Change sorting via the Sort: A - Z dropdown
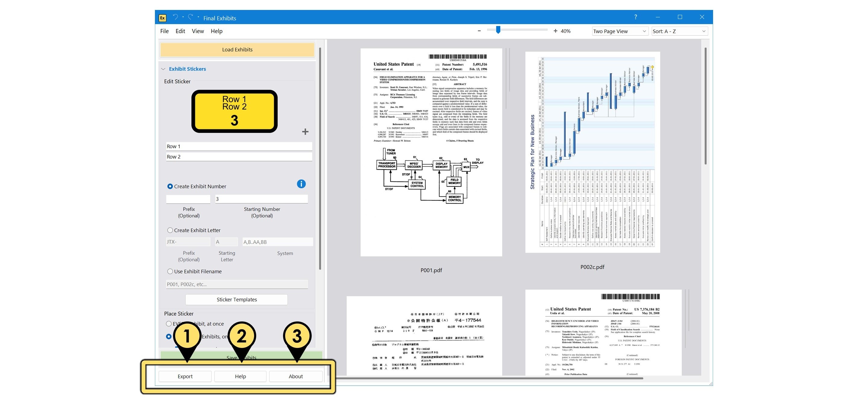 click(679, 31)
